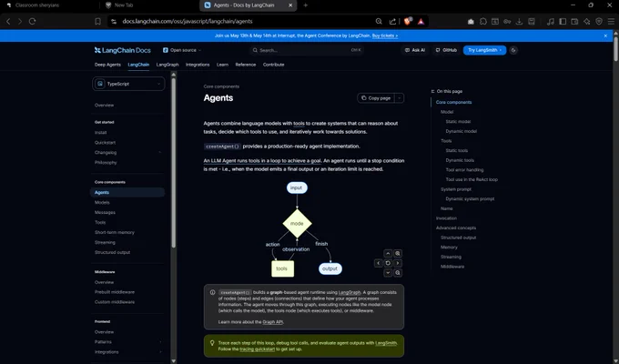
Task: Toggle the dark/light mode switch
Action: (513, 50)
